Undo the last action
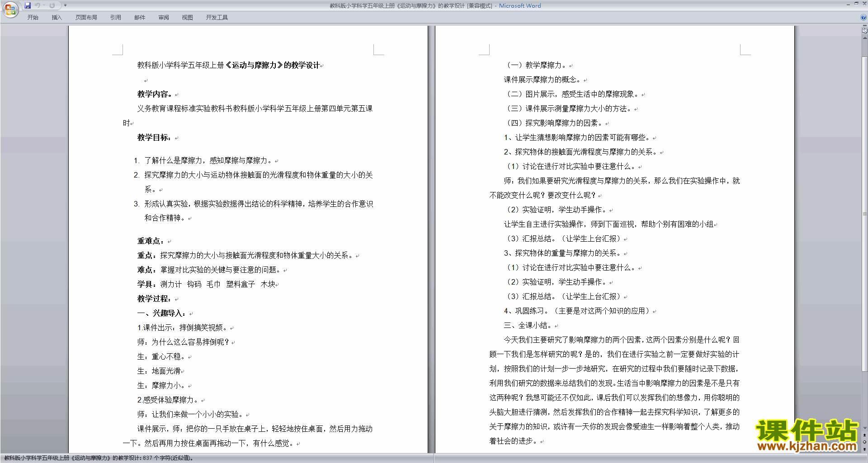Viewport: 868px width, 463px height. (38, 5)
